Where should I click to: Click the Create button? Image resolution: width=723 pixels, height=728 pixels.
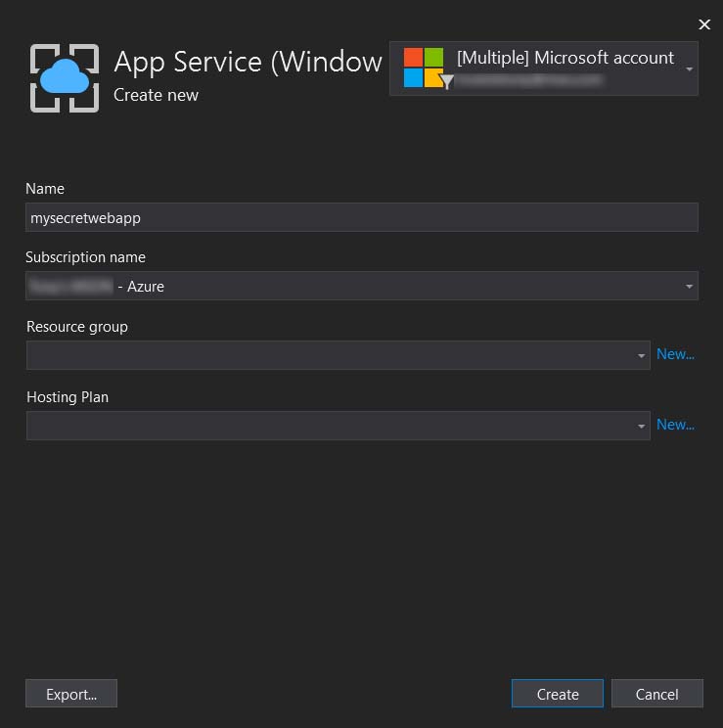558,694
